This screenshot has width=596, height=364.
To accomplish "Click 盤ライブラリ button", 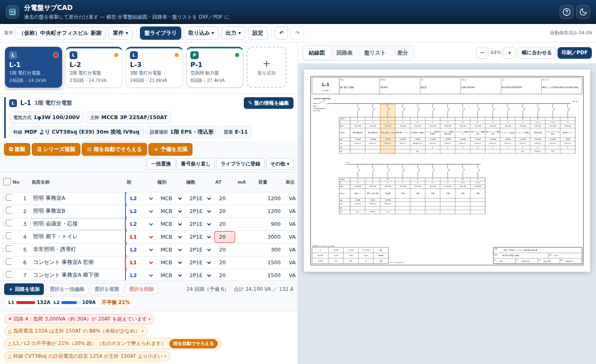I will [x=160, y=33].
